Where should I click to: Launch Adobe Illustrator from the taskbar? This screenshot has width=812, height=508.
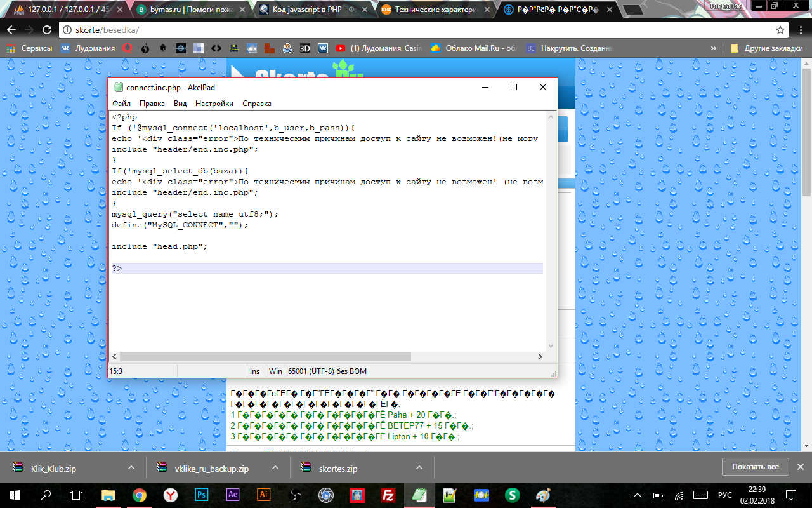tap(264, 495)
